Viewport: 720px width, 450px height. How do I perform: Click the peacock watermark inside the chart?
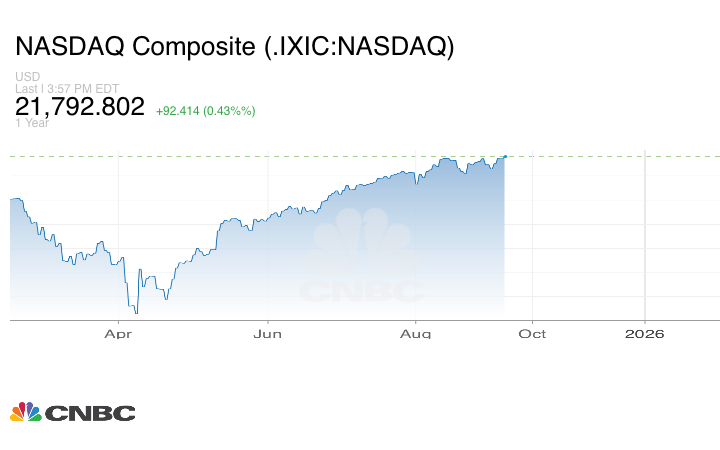(x=361, y=240)
